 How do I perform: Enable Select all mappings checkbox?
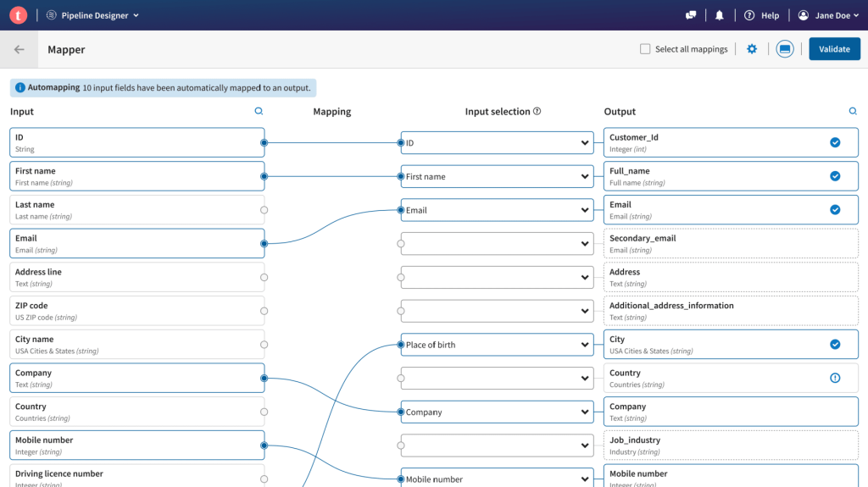click(645, 49)
